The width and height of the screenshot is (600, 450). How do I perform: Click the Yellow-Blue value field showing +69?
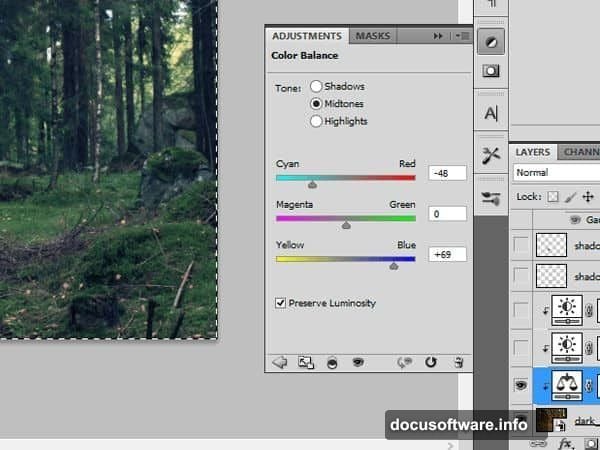[x=447, y=254]
